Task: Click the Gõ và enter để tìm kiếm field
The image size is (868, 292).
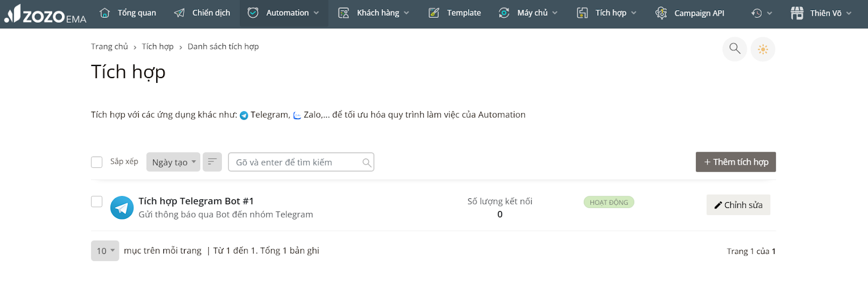Action: click(301, 162)
